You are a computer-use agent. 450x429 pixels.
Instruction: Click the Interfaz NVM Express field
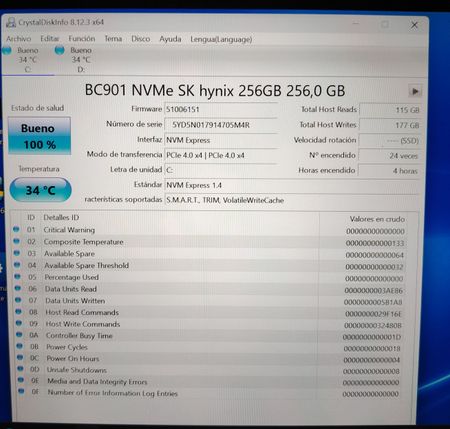tap(221, 140)
